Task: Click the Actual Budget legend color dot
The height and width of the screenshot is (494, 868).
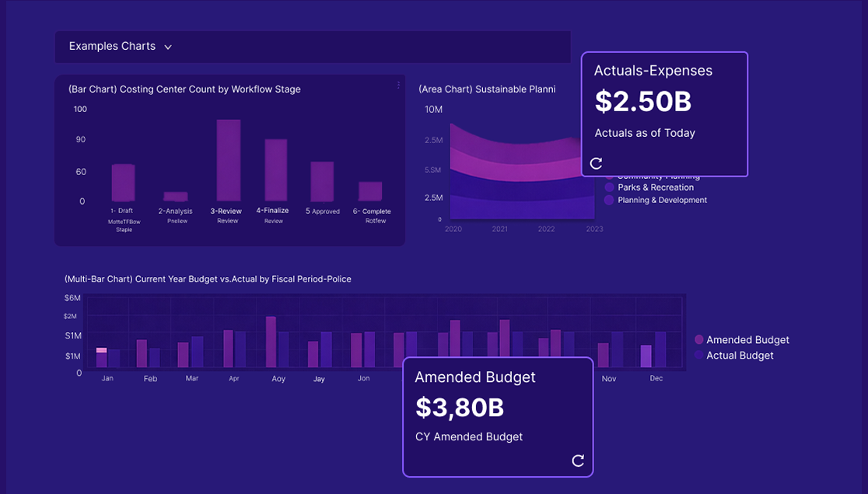Action: 698,356
